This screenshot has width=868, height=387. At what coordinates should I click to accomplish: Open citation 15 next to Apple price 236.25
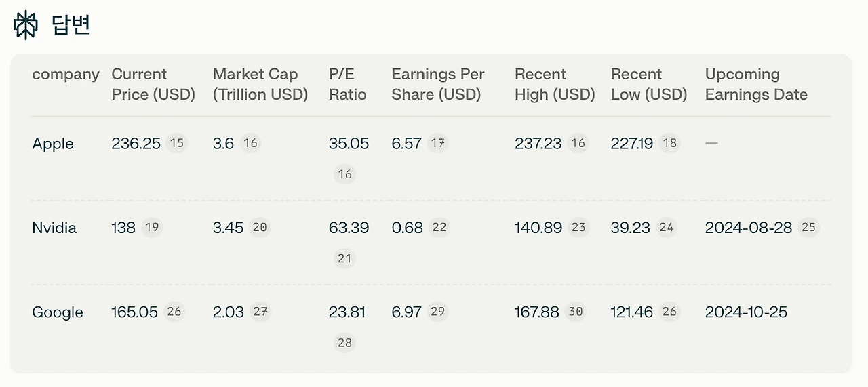pyautogui.click(x=176, y=143)
